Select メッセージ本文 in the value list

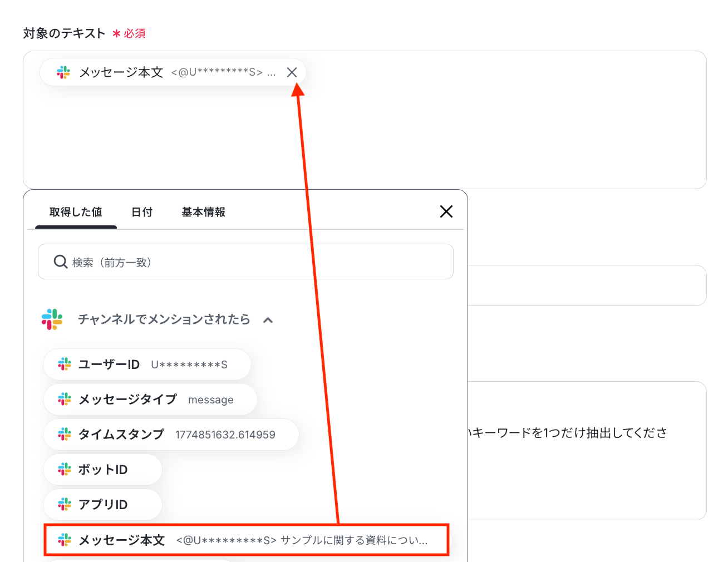247,540
